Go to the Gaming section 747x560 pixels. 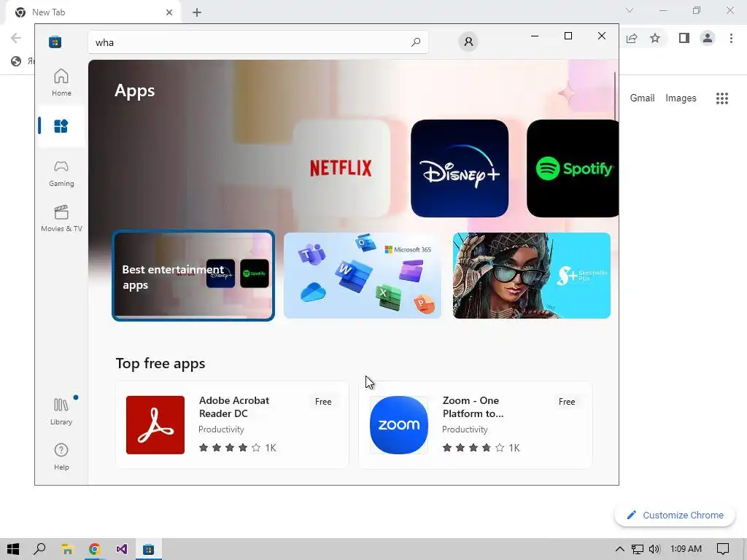[61, 174]
